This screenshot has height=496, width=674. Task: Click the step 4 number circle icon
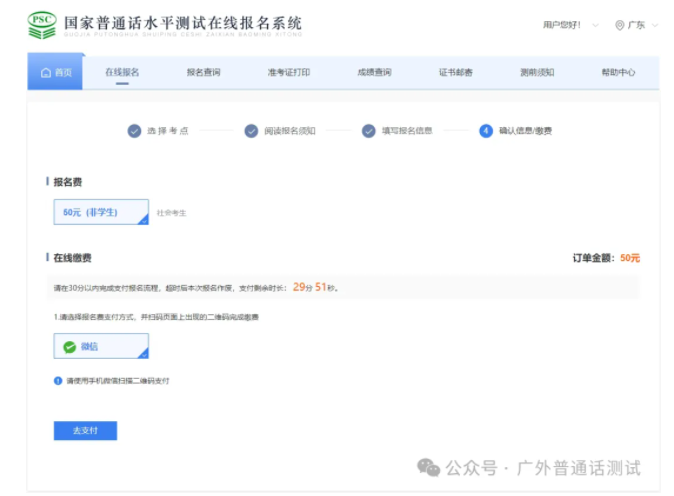[x=486, y=131]
